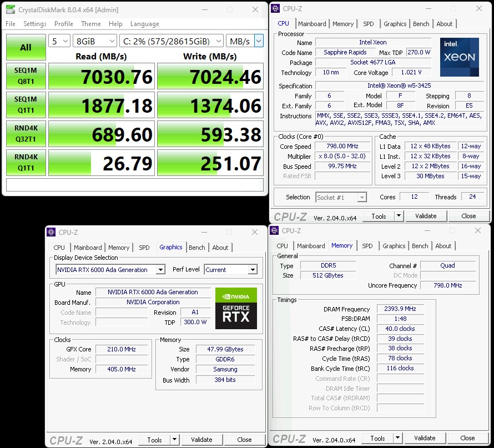Viewport: 494px width, 448px height.
Task: Click the SEQ1M Q8T1 read result bar
Action: coord(101,77)
